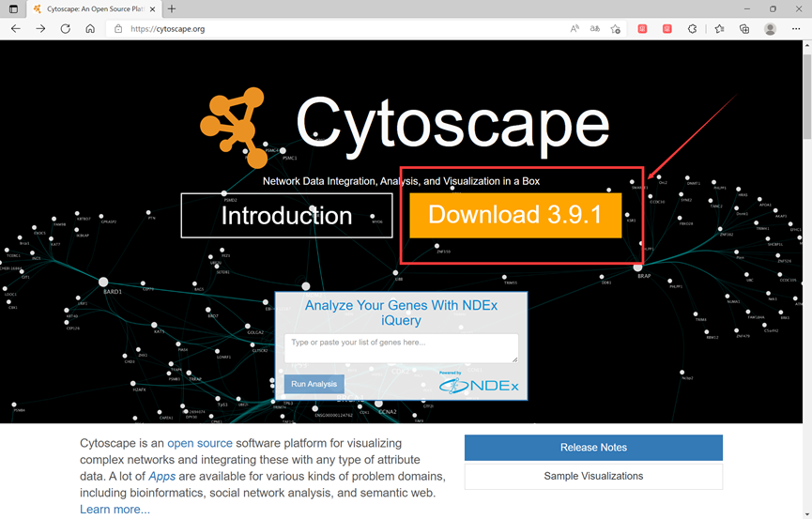Open the Collections icon

pos(744,29)
